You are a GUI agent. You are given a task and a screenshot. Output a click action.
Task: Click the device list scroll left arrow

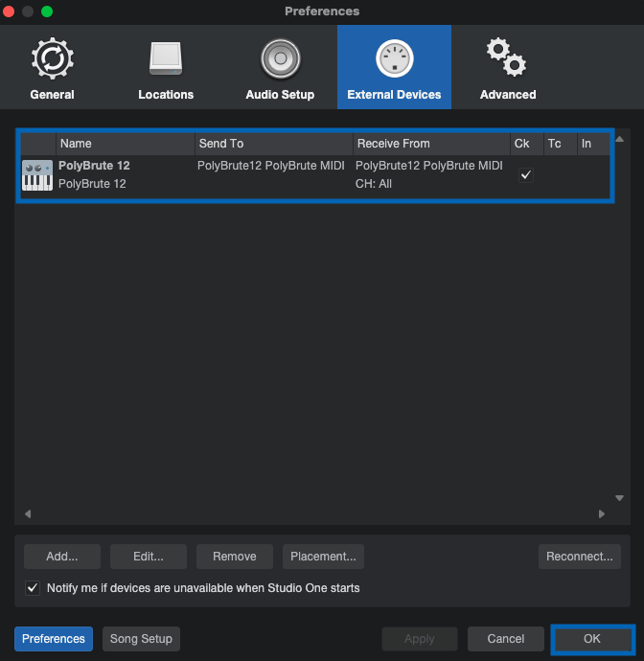coord(28,513)
